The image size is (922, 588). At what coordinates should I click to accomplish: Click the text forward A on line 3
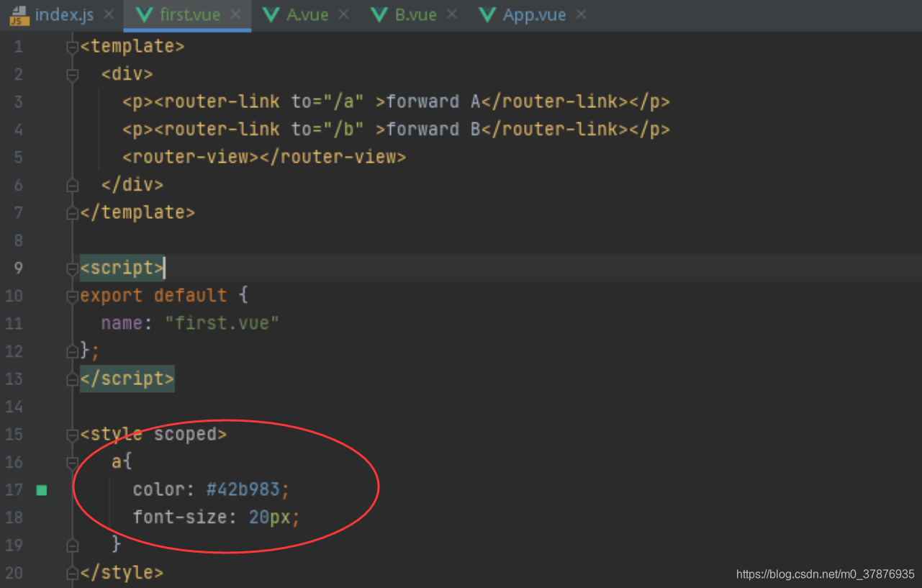tap(433, 101)
